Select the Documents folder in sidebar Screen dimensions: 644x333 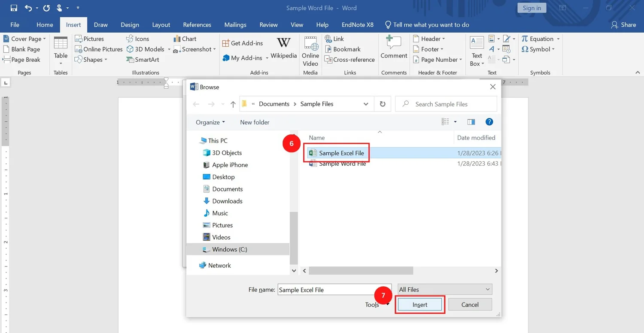point(227,189)
